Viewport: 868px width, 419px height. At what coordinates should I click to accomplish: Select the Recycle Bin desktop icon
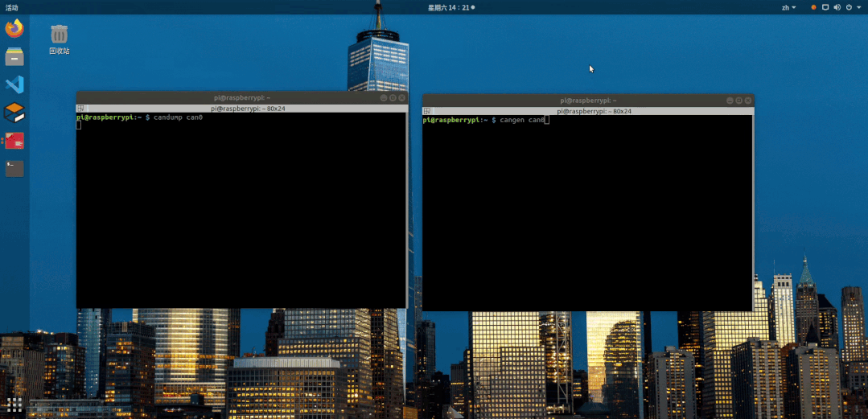coord(60,39)
